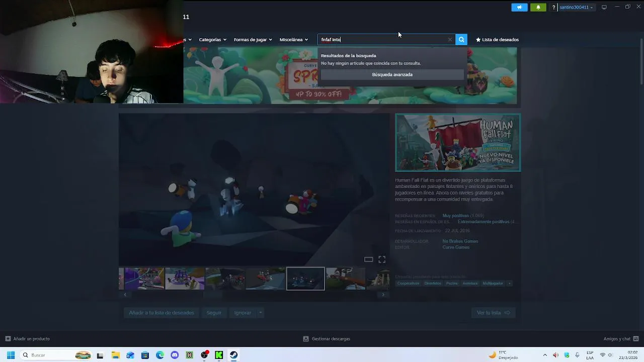Clear the store search text with X
The width and height of the screenshot is (644, 362).
coord(450,40)
